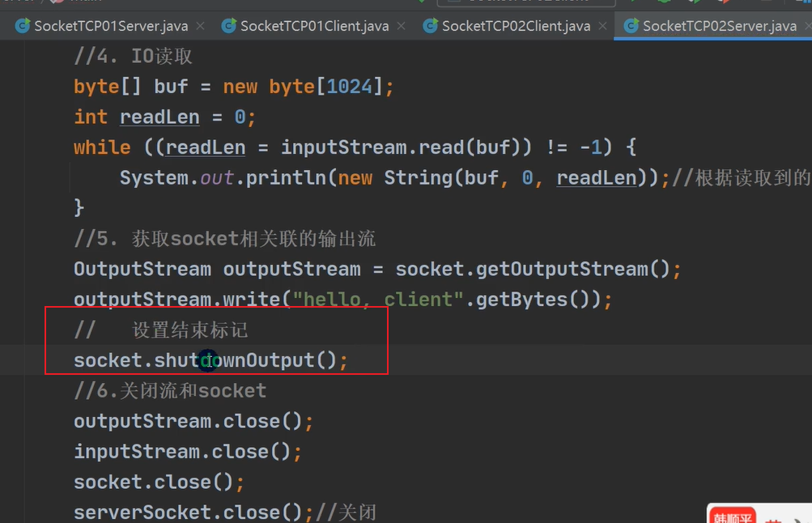The width and height of the screenshot is (812, 523).
Task: Click the outputStream.write "hello, client" line
Action: (342, 300)
